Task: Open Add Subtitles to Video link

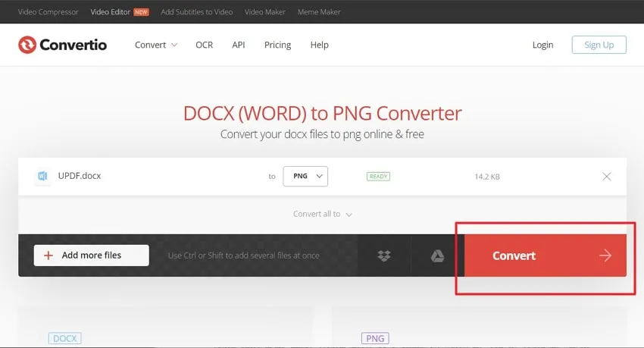Action: click(197, 12)
